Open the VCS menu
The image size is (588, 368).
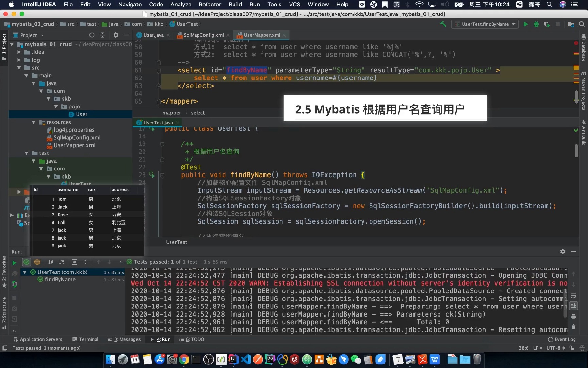(x=294, y=4)
